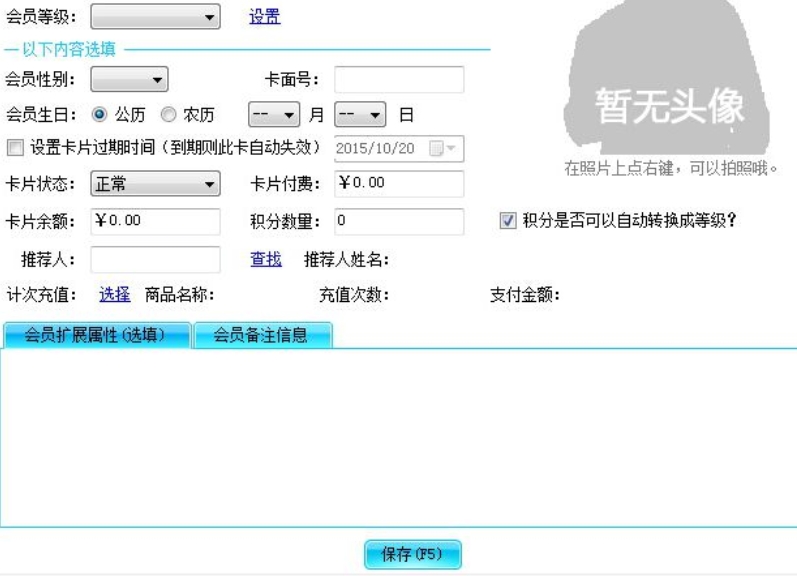Open the birthday day (日) dropdown
The width and height of the screenshot is (797, 576).
pyautogui.click(x=360, y=114)
